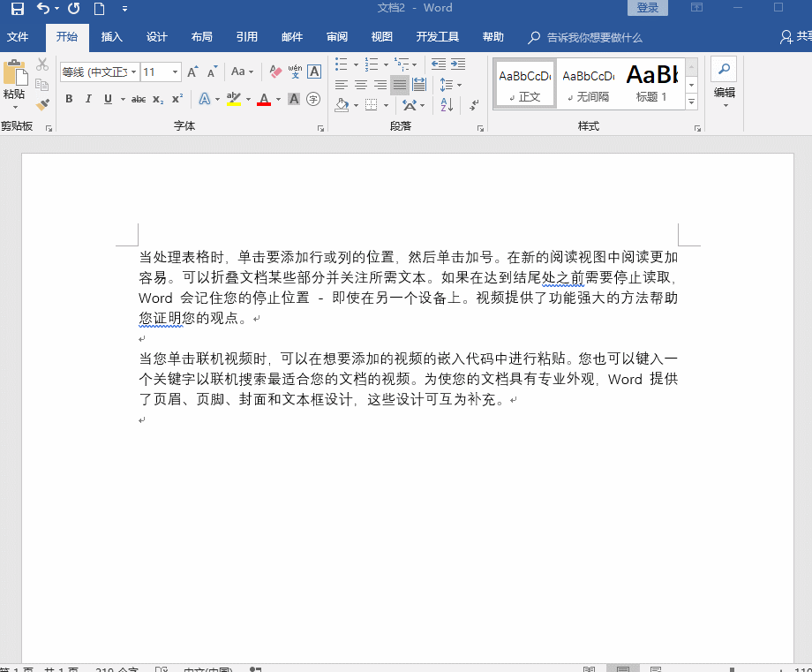Increase font size with the grow font icon
Viewport: 812px width, 672px height.
point(192,72)
